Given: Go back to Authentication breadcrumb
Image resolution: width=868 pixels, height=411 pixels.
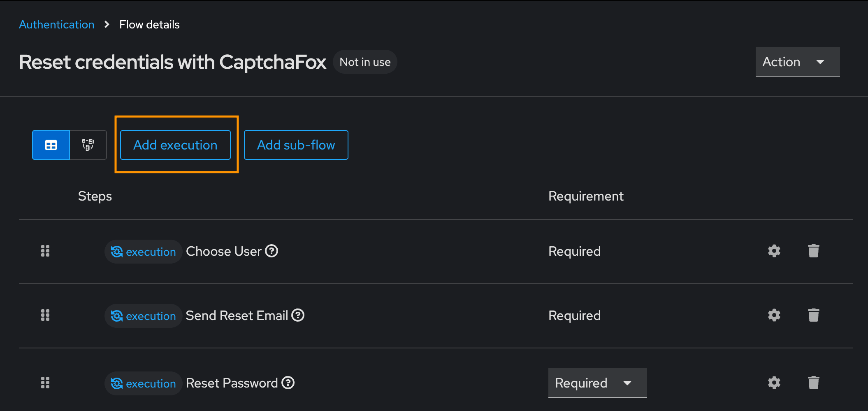Looking at the screenshot, I should [x=57, y=25].
